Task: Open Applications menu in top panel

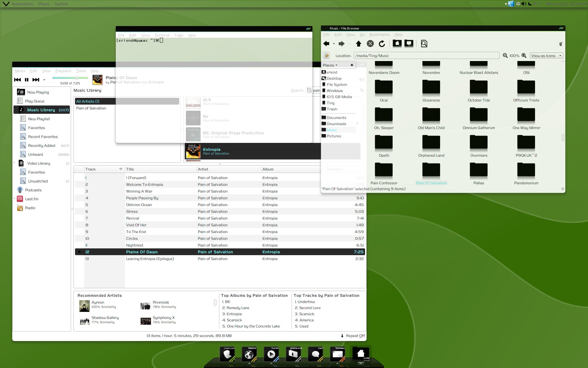Action: point(22,4)
